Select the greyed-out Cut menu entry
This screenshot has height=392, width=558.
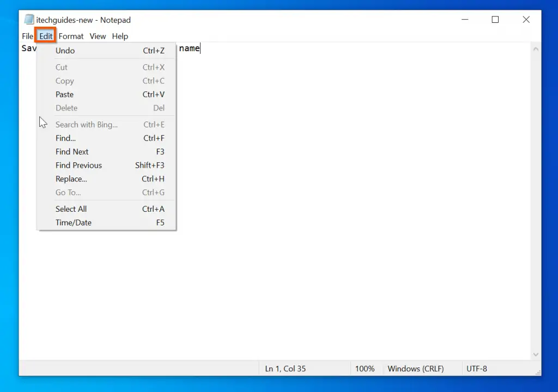pyautogui.click(x=106, y=67)
